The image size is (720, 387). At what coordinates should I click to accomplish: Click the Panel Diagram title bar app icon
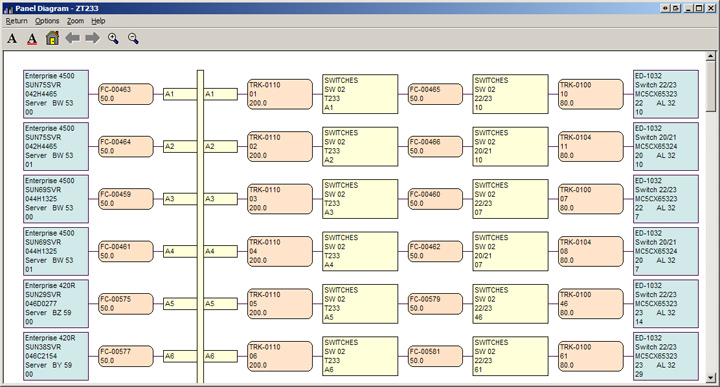coord(8,9)
